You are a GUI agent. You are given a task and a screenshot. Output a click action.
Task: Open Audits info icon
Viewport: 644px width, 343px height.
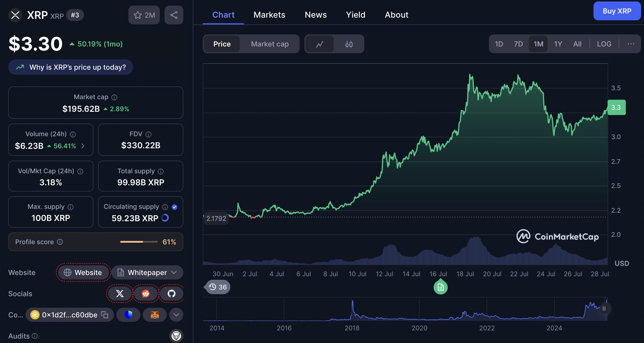pos(35,336)
